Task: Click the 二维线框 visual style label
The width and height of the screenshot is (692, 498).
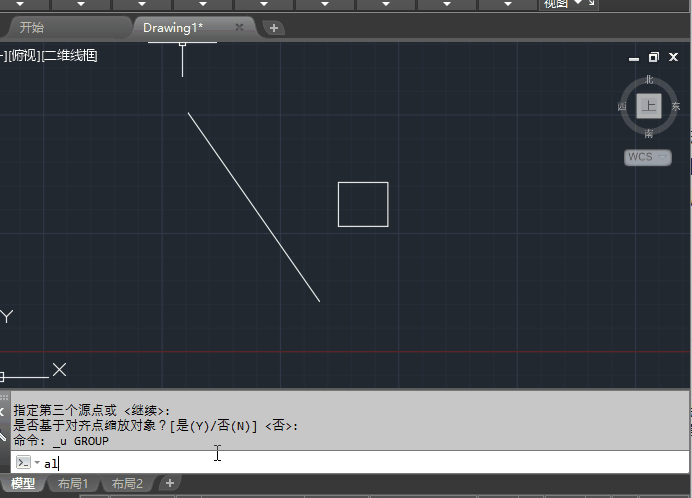Action: point(70,56)
